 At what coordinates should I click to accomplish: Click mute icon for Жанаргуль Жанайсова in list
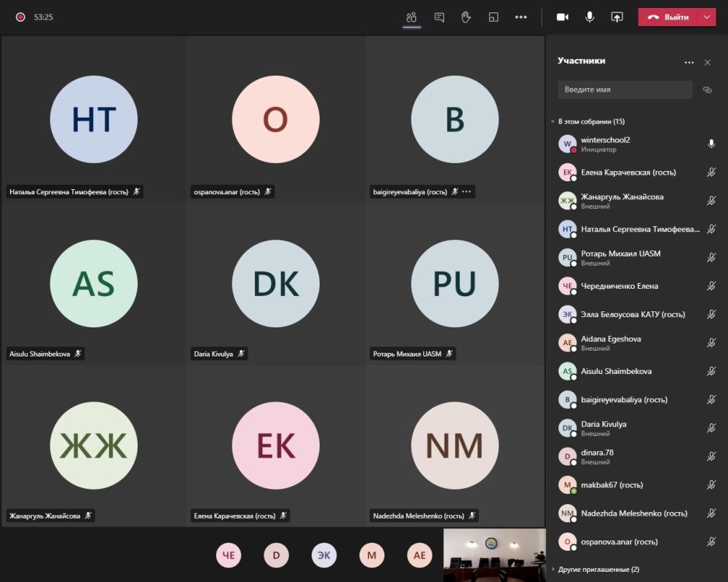tap(711, 201)
